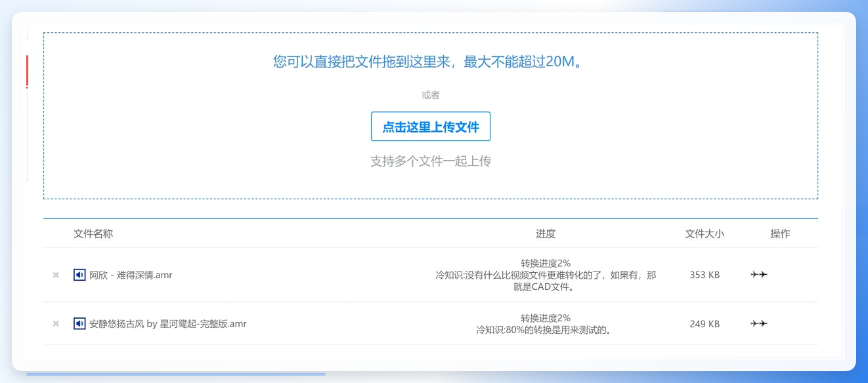Remove 安静悠扬古风 file with its X icon
This screenshot has height=383, width=868.
[x=56, y=323]
